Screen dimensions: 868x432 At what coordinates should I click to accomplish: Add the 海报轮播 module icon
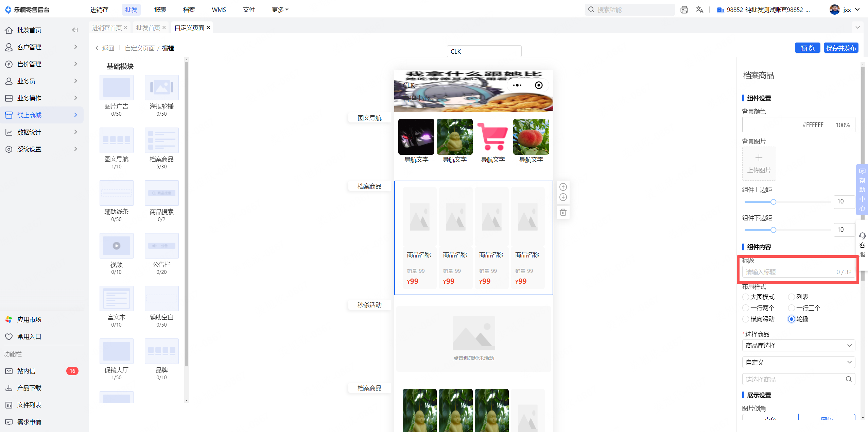coord(161,88)
